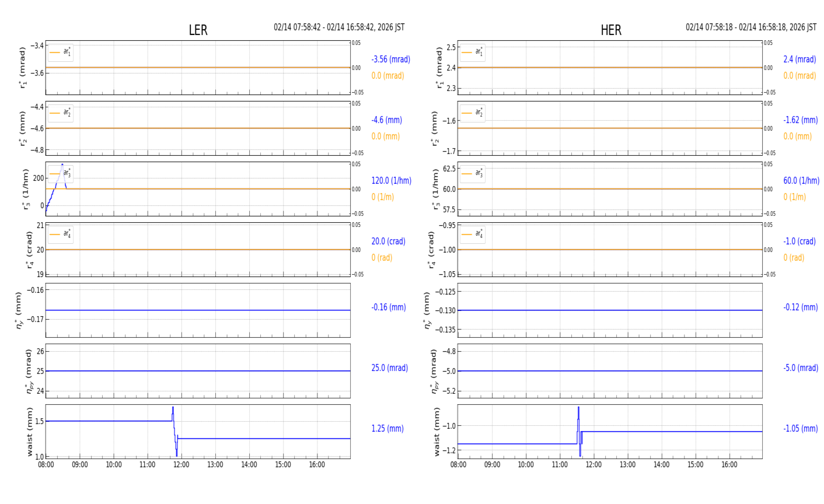Click the ∂r4* legend in LER panel
The width and height of the screenshot is (824, 504).
tap(61, 235)
